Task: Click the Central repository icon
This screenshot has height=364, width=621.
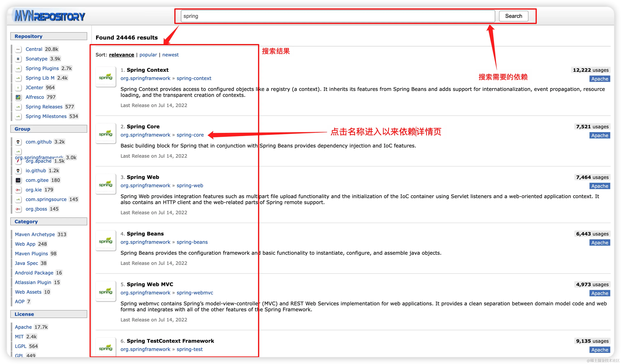Action: [18, 49]
